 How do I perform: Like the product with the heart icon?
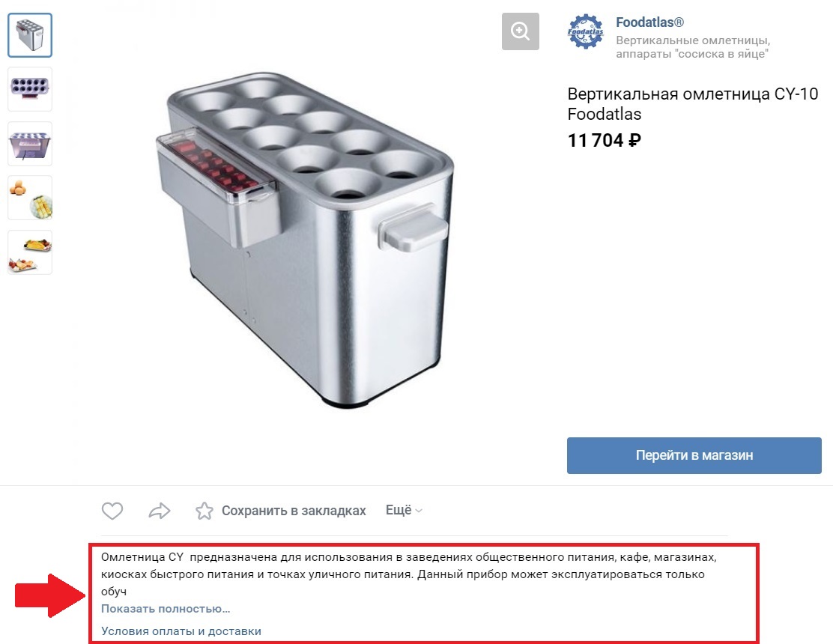click(112, 511)
